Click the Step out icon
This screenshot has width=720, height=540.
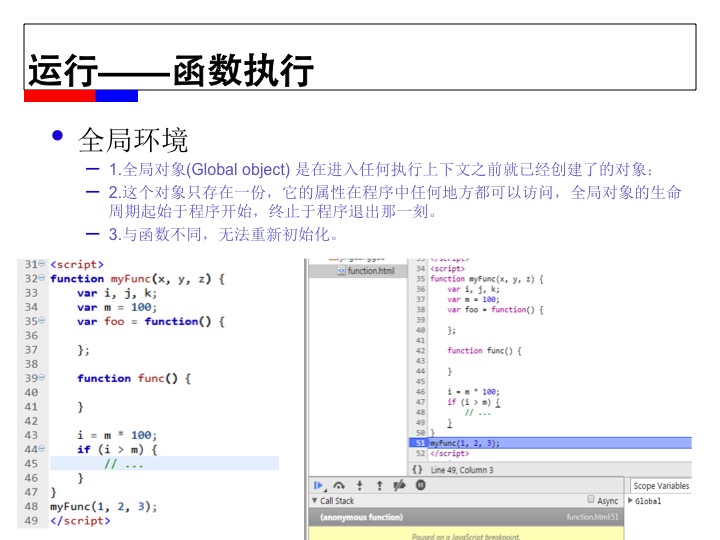tap(379, 485)
